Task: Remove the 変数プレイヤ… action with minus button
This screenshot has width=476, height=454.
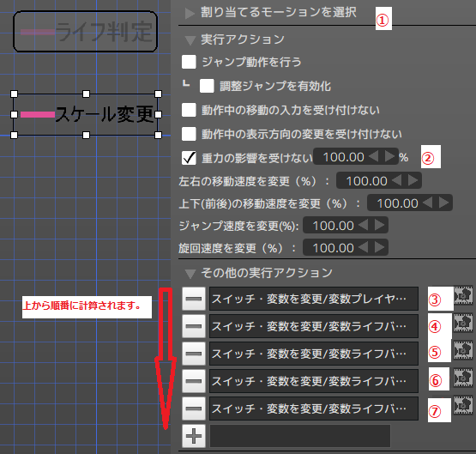Action: (194, 299)
